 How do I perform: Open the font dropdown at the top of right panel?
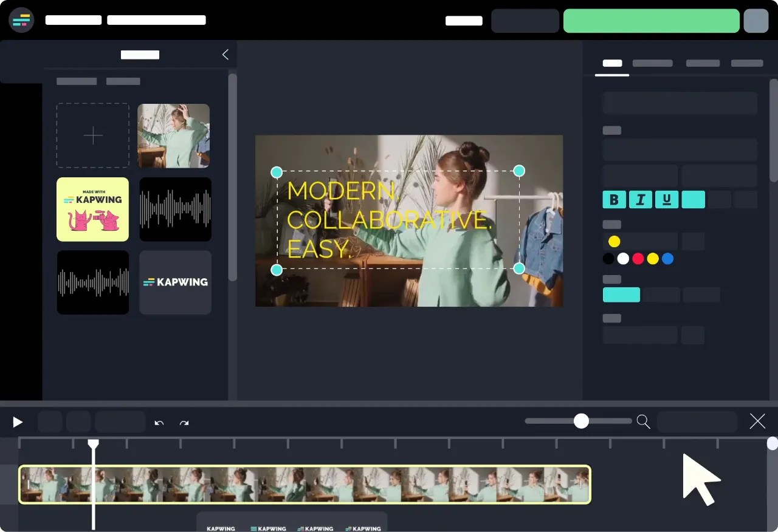679,103
